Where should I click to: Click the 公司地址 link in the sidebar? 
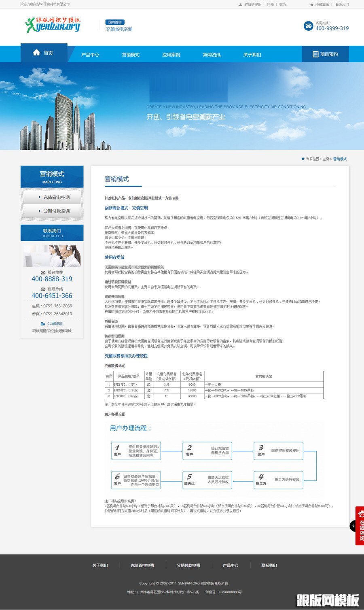point(55,323)
